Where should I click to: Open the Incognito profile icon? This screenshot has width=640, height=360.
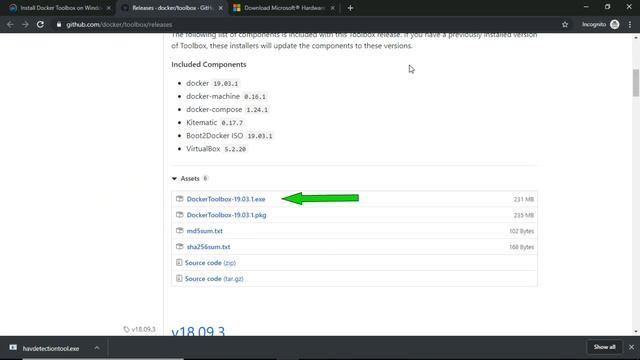(615, 24)
